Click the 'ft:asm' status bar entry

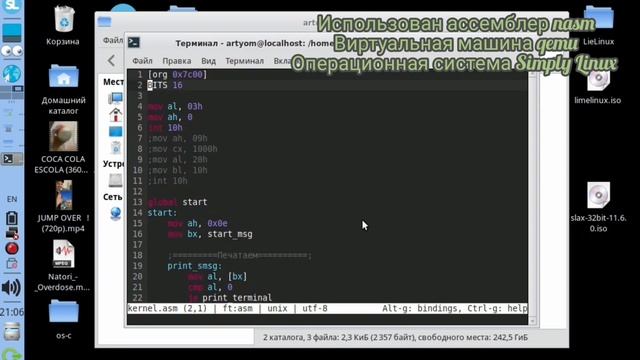238,309
